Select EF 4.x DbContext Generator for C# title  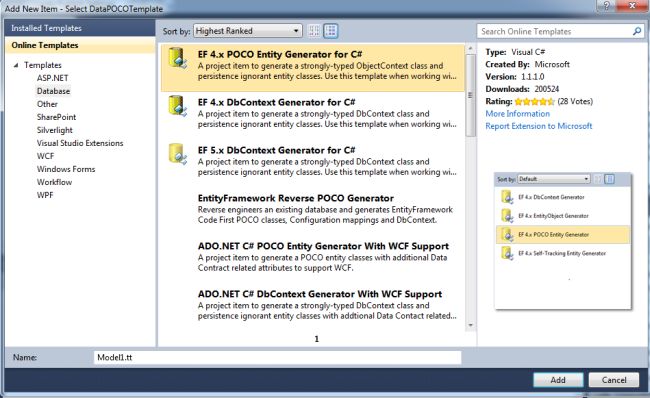pyautogui.click(x=276, y=102)
